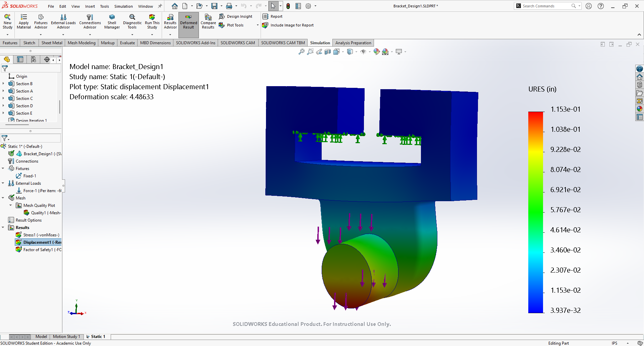Open Shell Manager
The width and height of the screenshot is (644, 346).
[x=112, y=22]
